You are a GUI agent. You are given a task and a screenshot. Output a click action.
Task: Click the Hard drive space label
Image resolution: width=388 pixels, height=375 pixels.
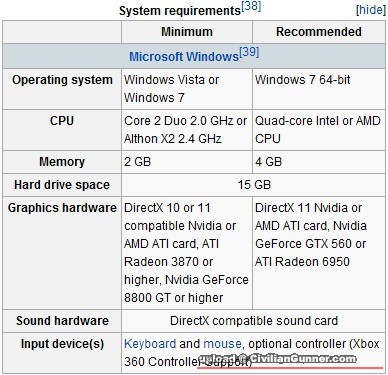(x=62, y=185)
